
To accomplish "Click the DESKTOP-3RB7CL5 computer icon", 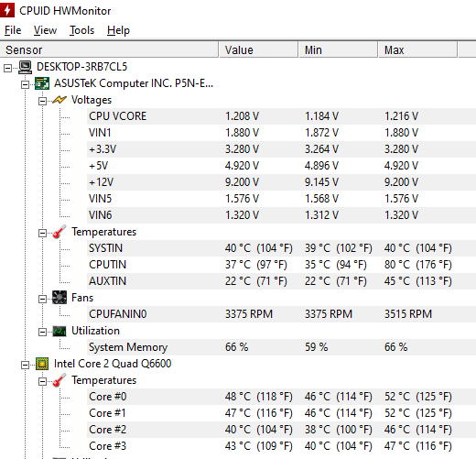I will (25, 67).
